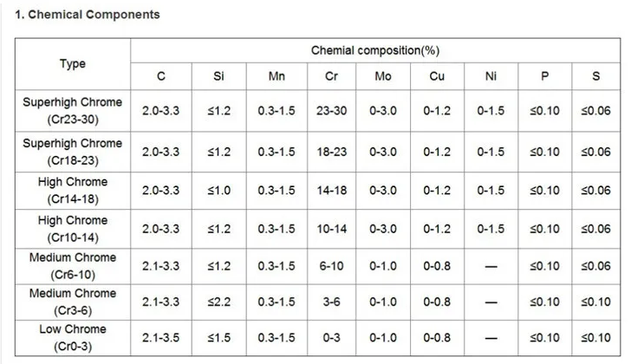
Task: Select the ≤1.0 Si value for Cr14-18
Action: pos(218,191)
